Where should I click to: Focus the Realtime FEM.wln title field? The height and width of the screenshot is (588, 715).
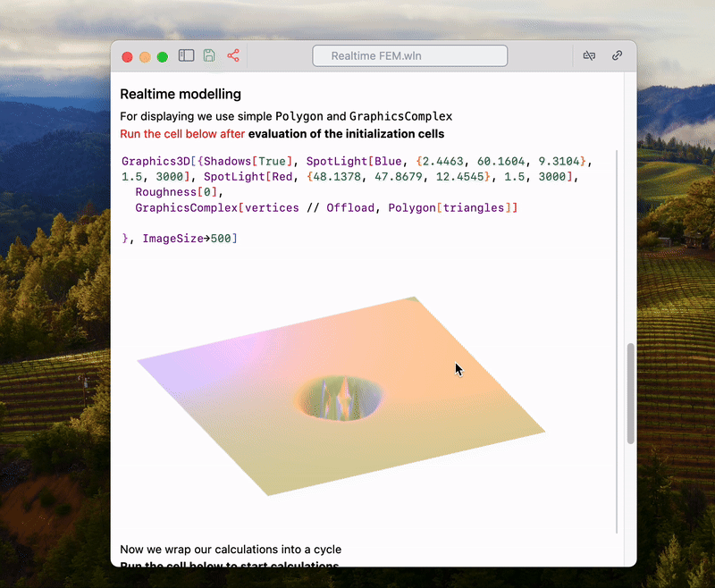(409, 55)
